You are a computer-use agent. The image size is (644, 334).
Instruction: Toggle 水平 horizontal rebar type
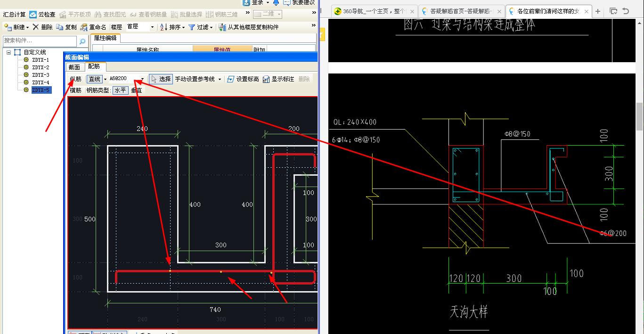click(120, 90)
